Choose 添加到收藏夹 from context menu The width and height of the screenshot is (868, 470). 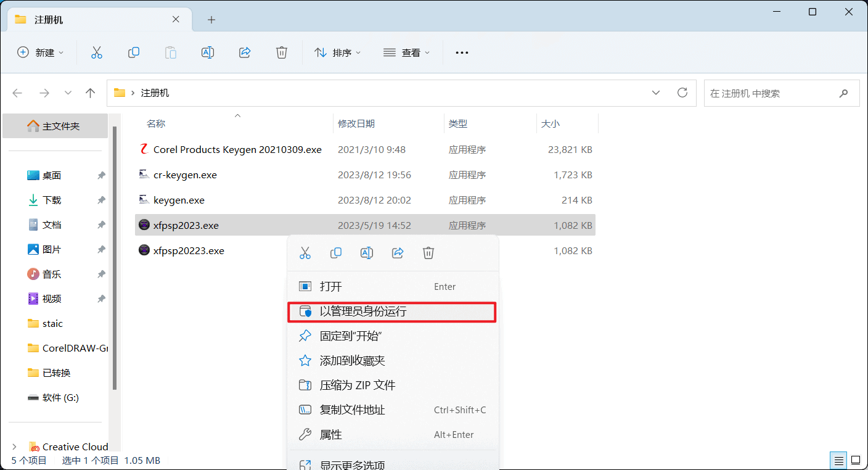tap(392, 360)
